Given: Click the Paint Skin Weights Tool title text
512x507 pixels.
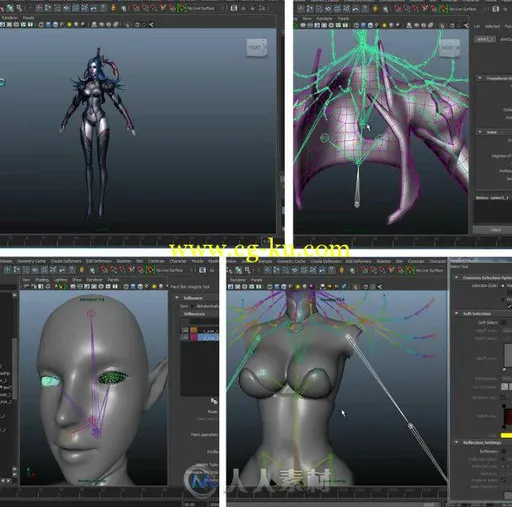Looking at the screenshot, I should pyautogui.click(x=190, y=287).
